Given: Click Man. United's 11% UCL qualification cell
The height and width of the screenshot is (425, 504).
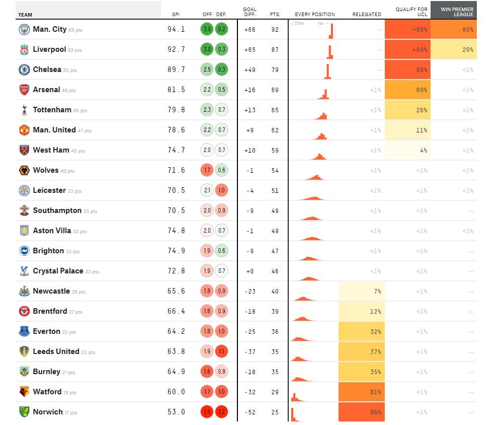Looking at the screenshot, I should (x=407, y=130).
